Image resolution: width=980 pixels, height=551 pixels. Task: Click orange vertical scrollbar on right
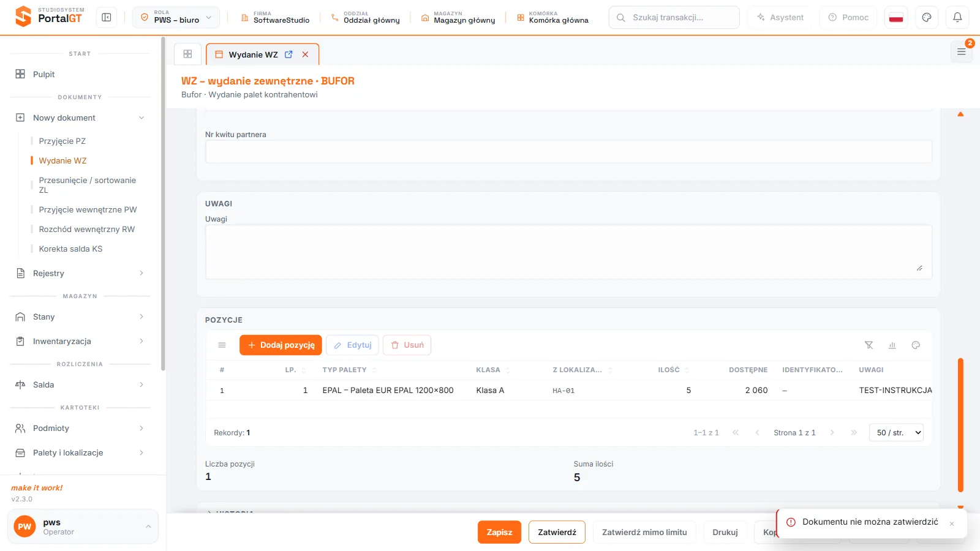(960, 425)
